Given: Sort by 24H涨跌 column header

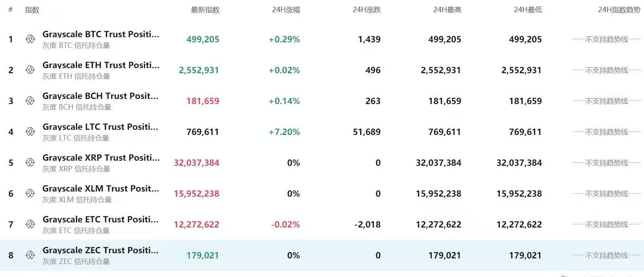Looking at the screenshot, I should [x=366, y=10].
